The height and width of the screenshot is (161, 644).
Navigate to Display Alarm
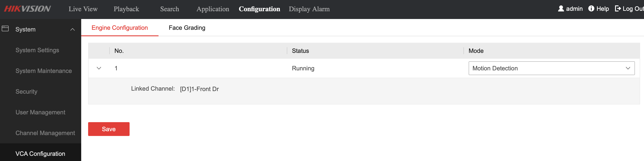(309, 9)
